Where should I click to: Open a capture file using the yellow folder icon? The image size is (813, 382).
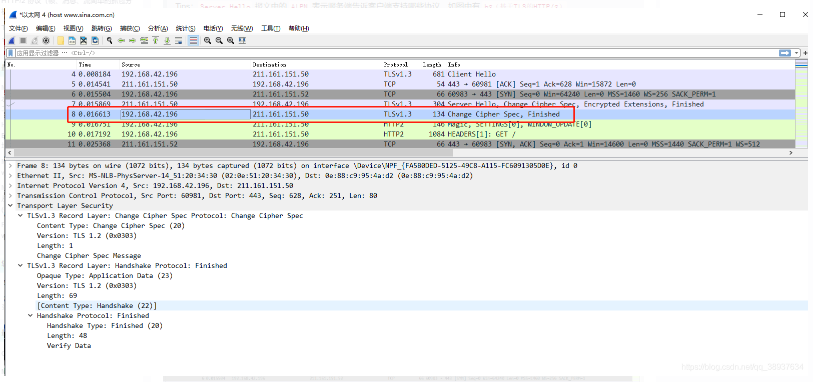61,40
